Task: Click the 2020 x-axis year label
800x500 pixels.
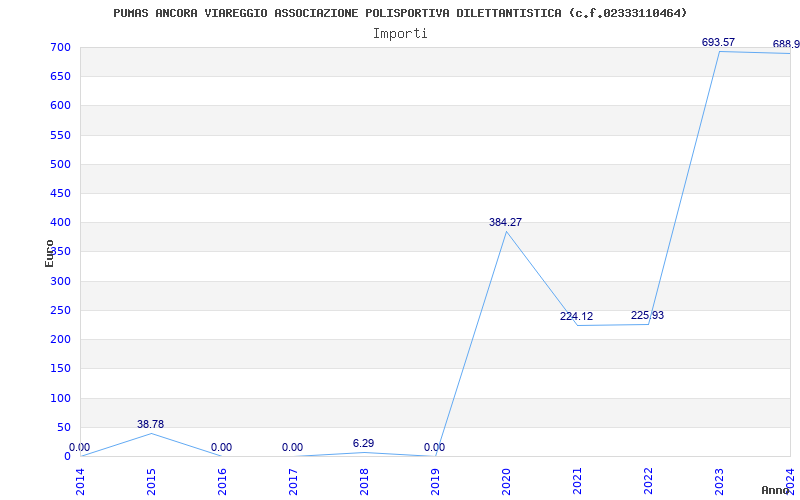Action: [506, 481]
